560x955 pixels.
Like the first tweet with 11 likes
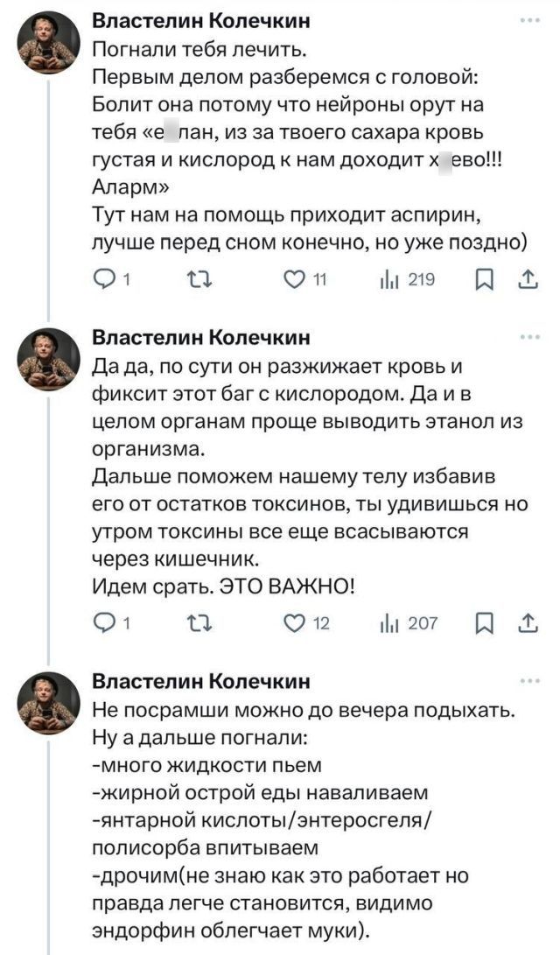(298, 280)
